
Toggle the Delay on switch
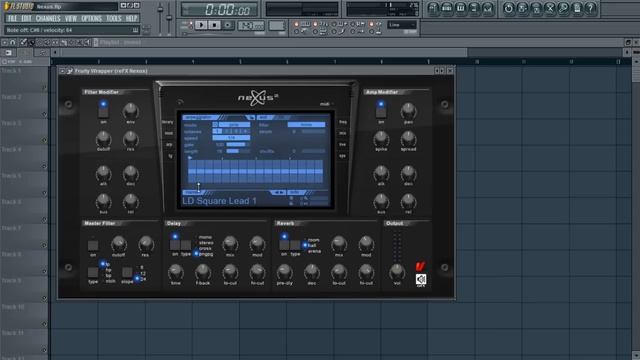175,245
